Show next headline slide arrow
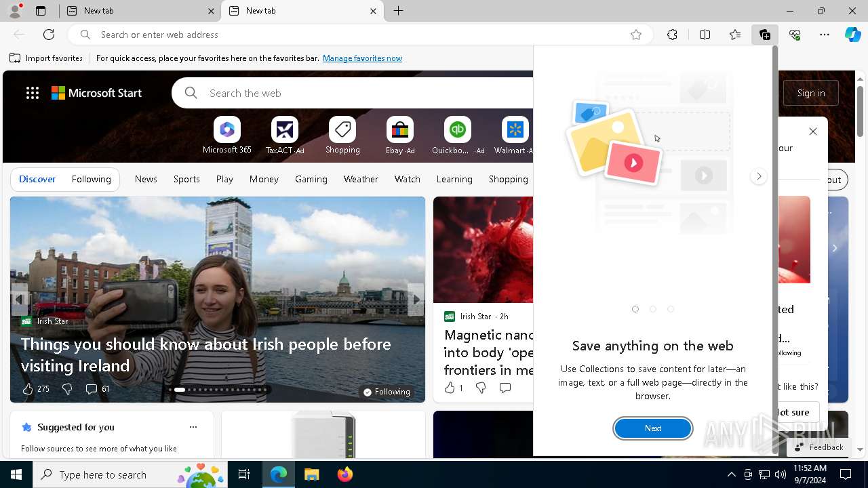 [416, 299]
